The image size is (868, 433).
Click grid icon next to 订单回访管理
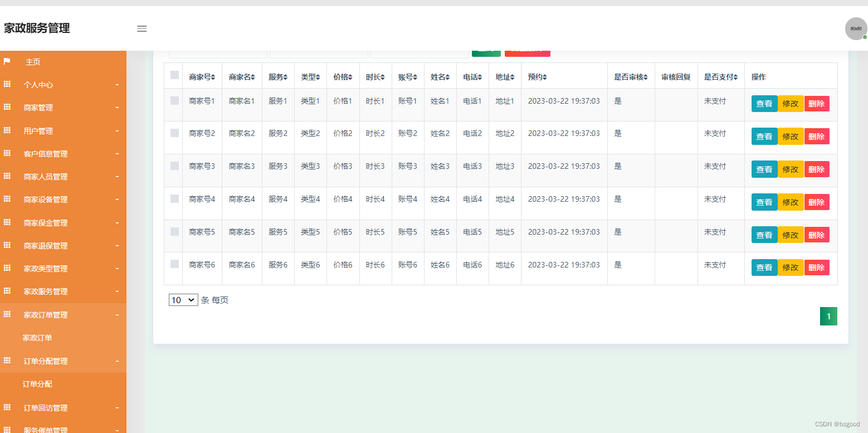(7, 407)
